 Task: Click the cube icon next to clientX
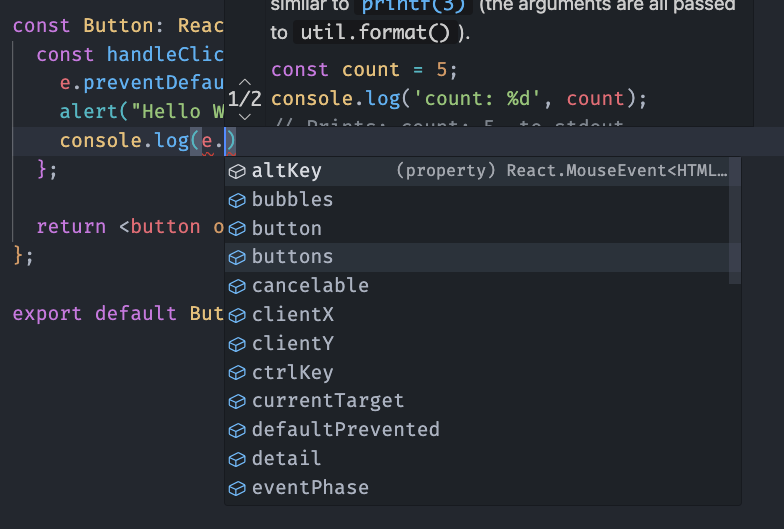237,315
